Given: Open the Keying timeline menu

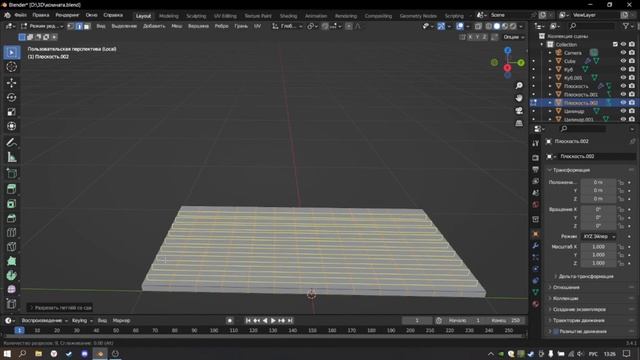Looking at the screenshot, I should coord(82,320).
